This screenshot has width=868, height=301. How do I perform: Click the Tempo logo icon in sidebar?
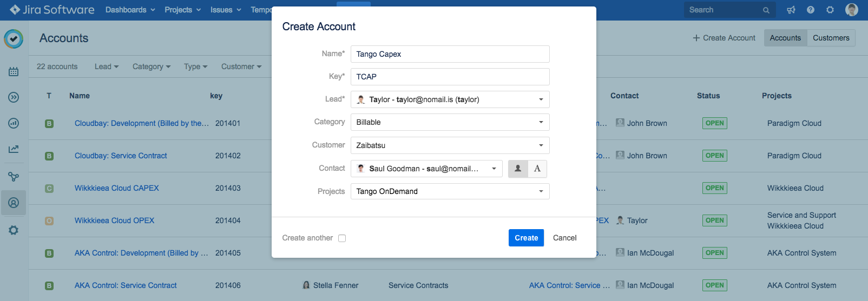click(x=14, y=39)
